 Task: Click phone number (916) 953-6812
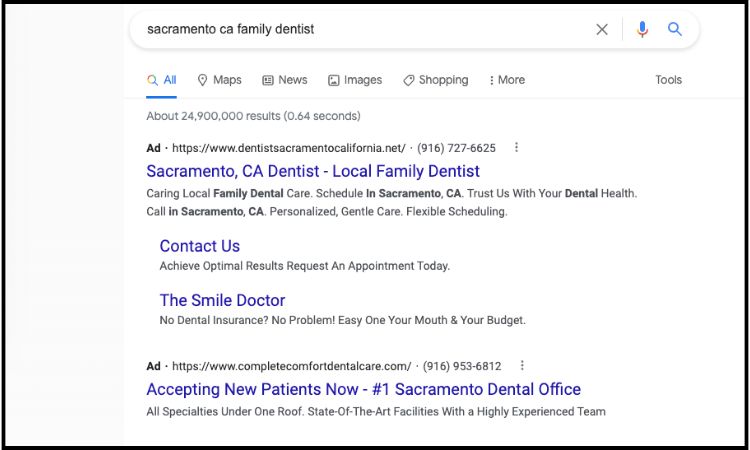click(x=461, y=366)
